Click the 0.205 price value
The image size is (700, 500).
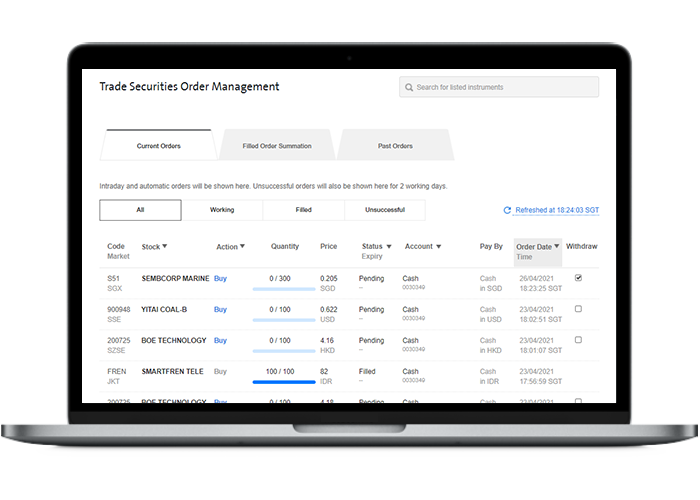pos(329,278)
